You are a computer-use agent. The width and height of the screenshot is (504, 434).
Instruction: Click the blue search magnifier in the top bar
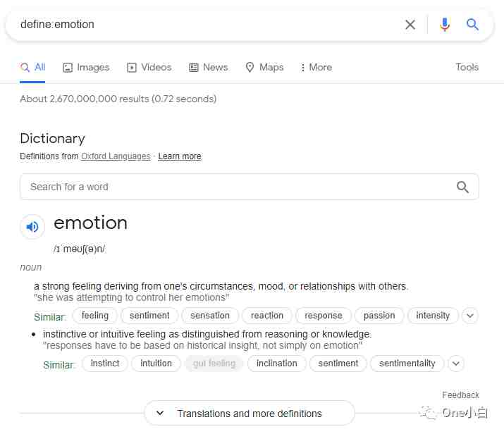[x=472, y=24]
